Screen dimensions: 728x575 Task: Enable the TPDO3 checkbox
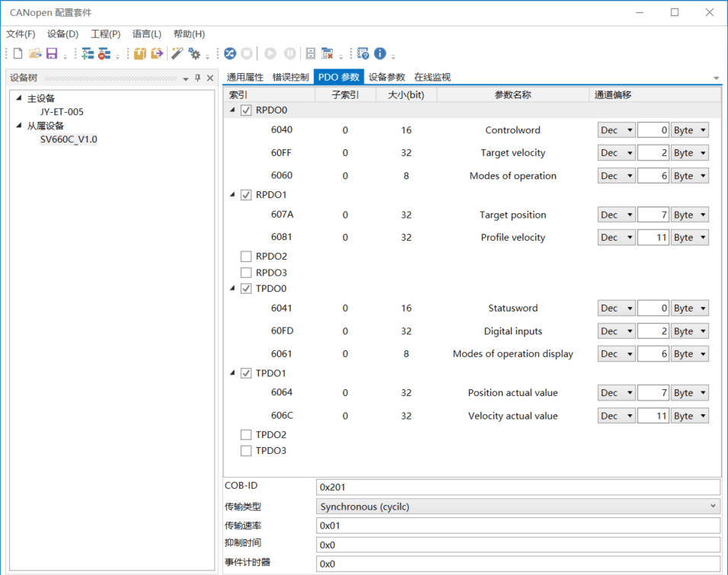click(246, 451)
